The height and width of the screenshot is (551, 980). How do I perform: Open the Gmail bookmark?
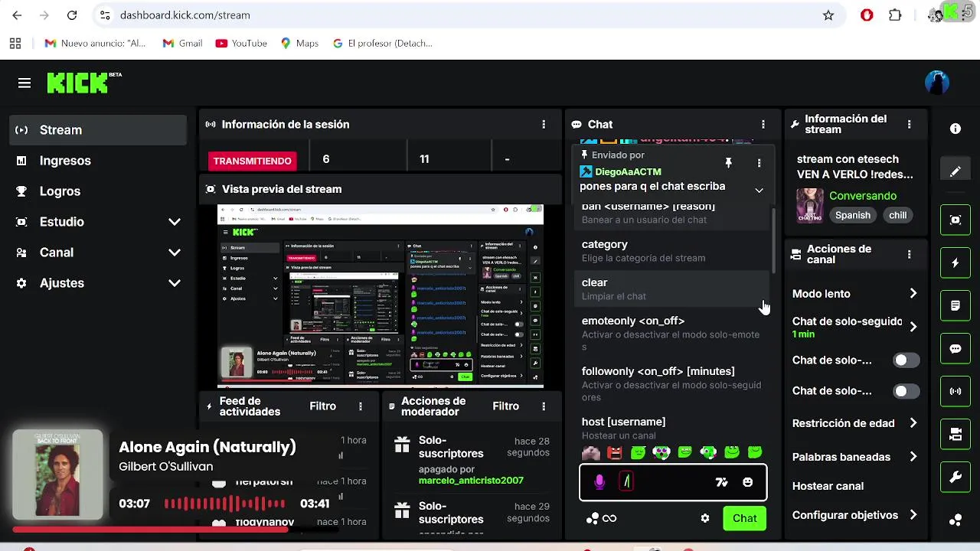(182, 44)
